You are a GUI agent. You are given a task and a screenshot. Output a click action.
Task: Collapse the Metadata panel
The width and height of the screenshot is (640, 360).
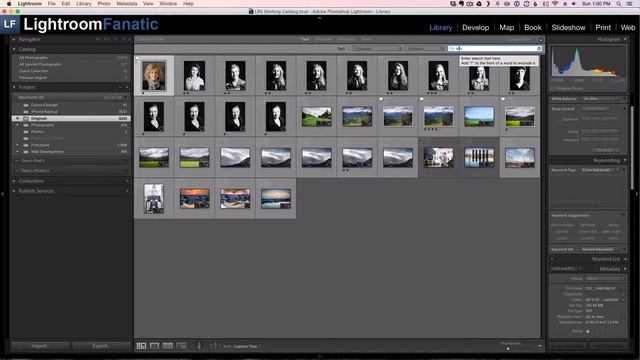coord(625,269)
